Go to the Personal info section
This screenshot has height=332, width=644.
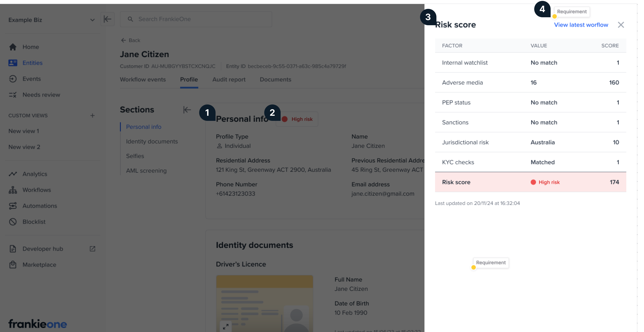(x=144, y=127)
